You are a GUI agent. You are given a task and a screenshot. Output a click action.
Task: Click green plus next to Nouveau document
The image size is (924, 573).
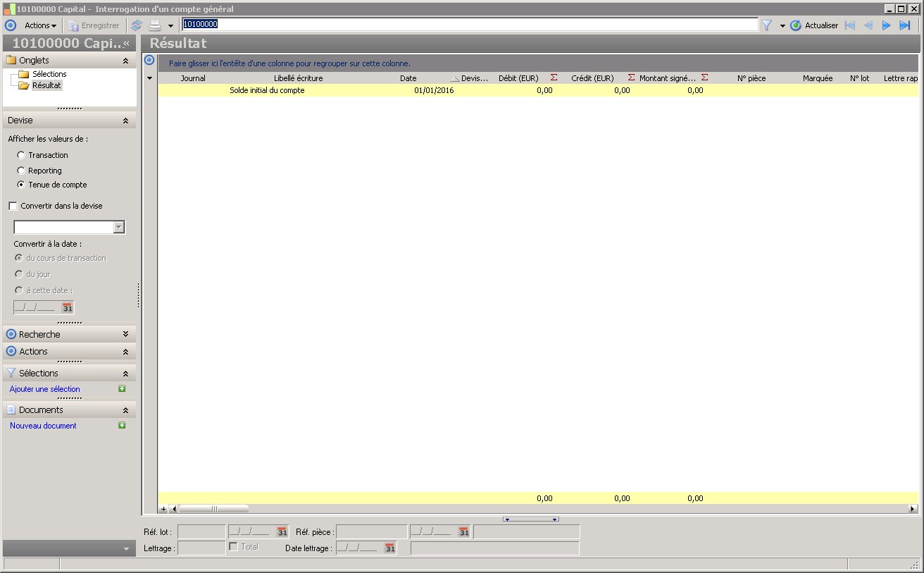coord(122,426)
